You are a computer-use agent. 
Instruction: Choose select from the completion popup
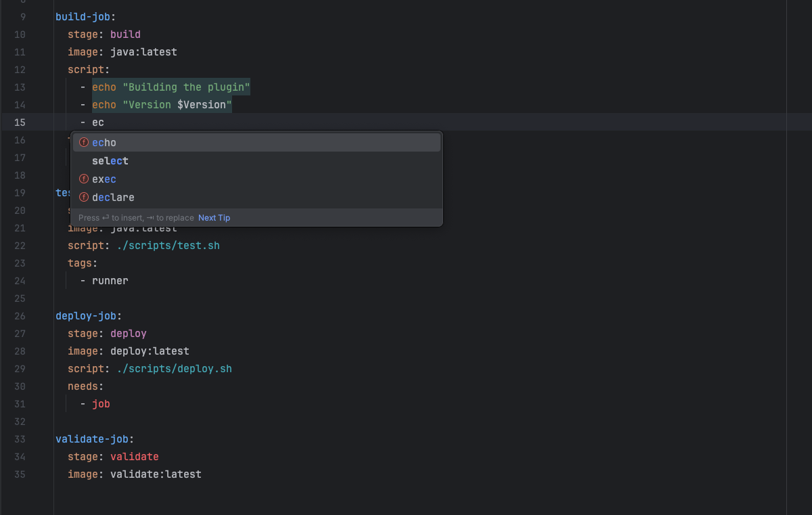[x=256, y=161]
